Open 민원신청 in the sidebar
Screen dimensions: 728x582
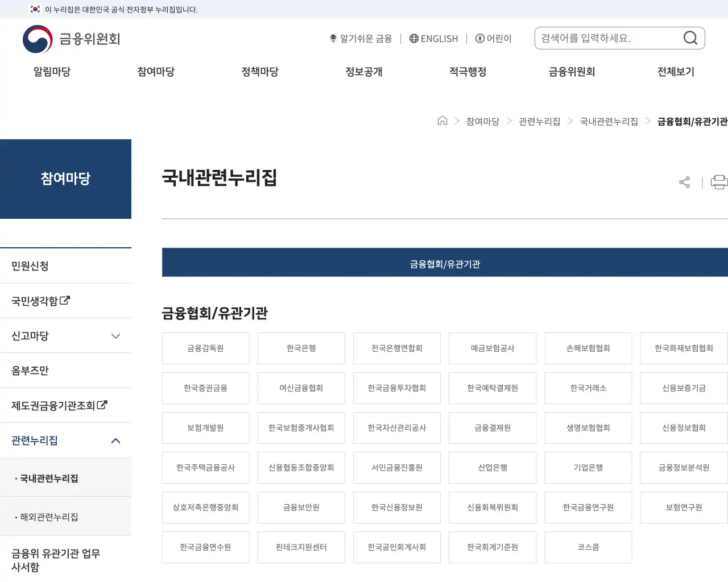66,266
